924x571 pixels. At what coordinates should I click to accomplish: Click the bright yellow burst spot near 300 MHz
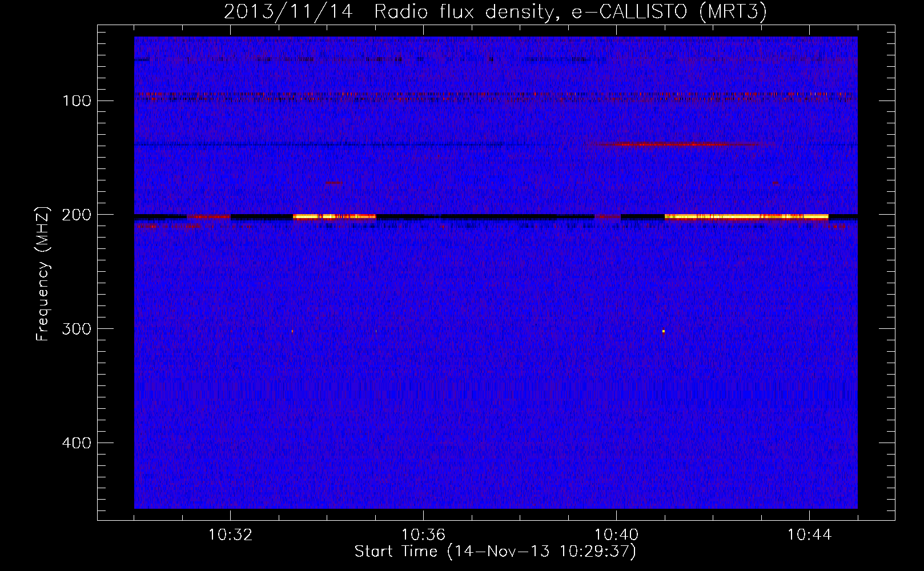663,331
